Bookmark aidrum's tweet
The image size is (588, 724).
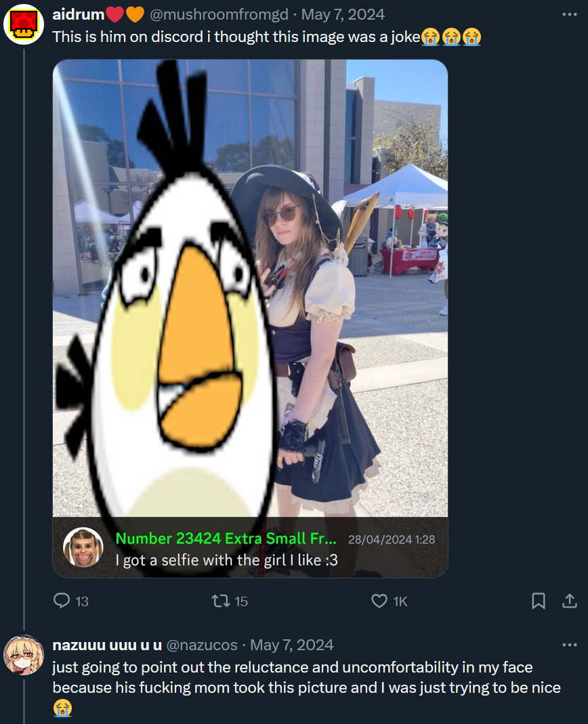tap(538, 601)
